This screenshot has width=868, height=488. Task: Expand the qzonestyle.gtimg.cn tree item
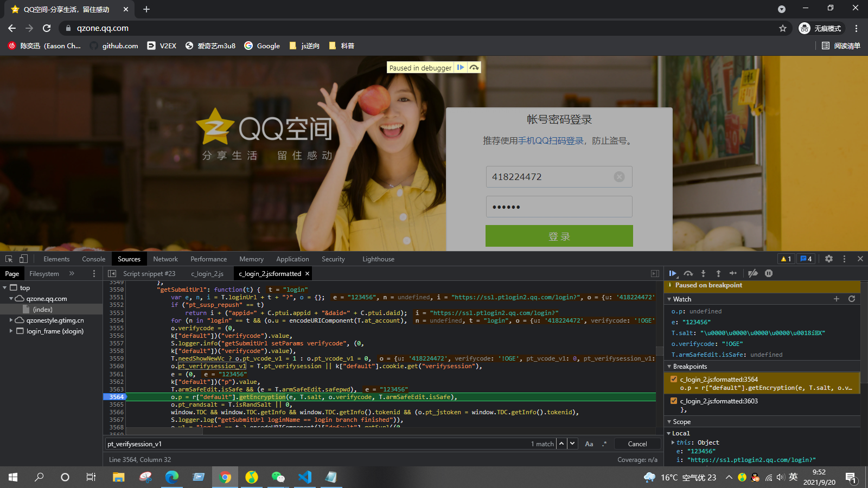pos(11,320)
